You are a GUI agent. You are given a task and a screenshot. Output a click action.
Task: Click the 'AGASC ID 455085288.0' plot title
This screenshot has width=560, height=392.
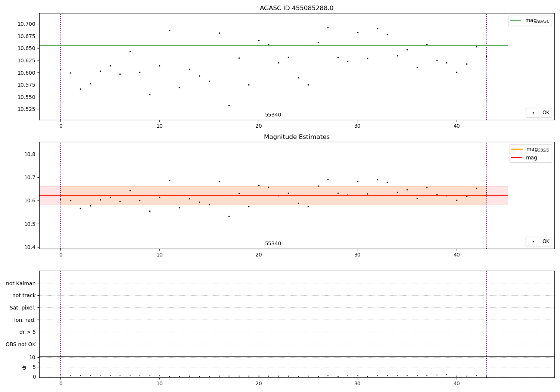click(x=296, y=8)
